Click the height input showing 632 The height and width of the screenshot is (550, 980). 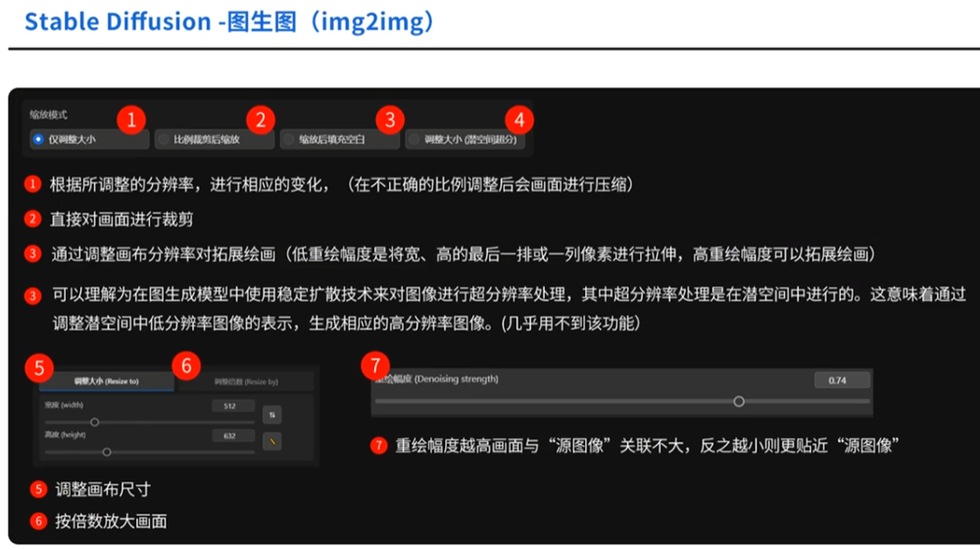(x=233, y=435)
